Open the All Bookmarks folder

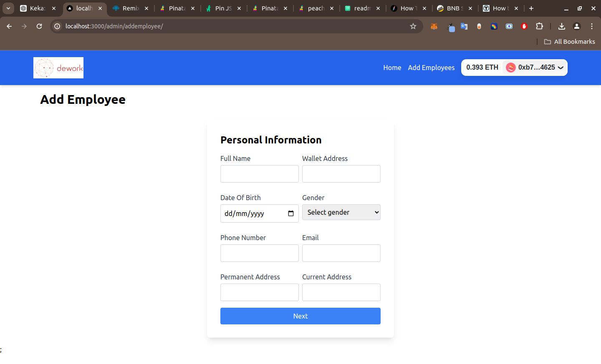click(x=570, y=42)
